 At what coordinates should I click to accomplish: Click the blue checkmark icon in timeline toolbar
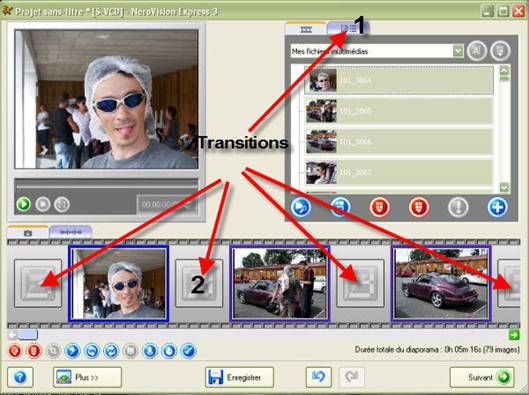(x=189, y=351)
